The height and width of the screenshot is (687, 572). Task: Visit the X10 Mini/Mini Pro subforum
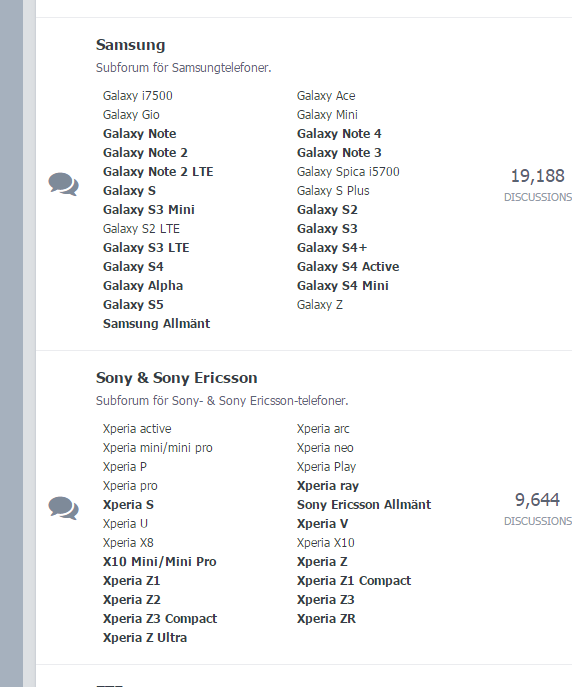159,562
